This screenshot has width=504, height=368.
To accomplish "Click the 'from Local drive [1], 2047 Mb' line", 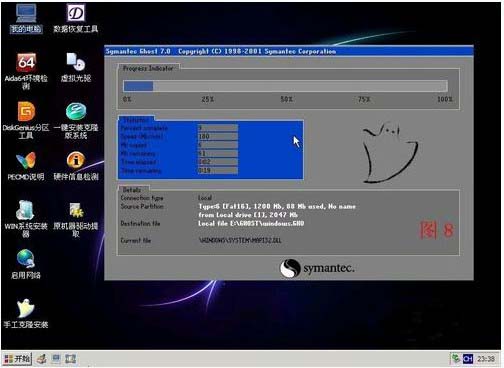I will point(248,215).
